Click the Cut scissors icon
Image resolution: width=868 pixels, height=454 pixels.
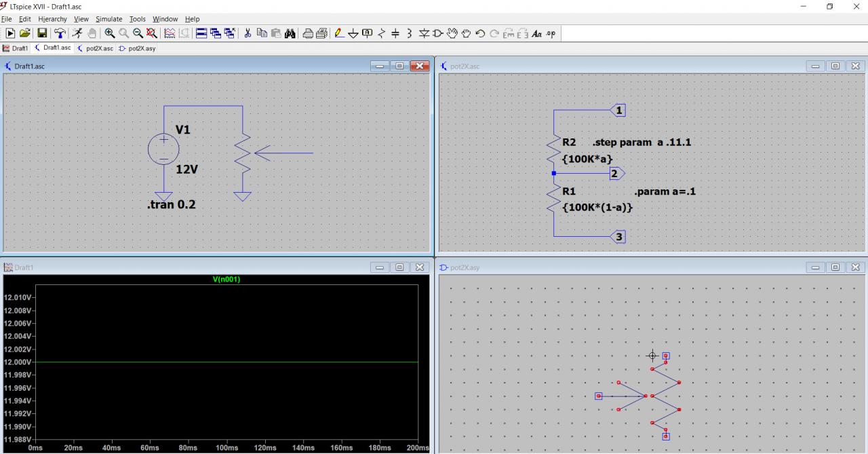point(248,33)
